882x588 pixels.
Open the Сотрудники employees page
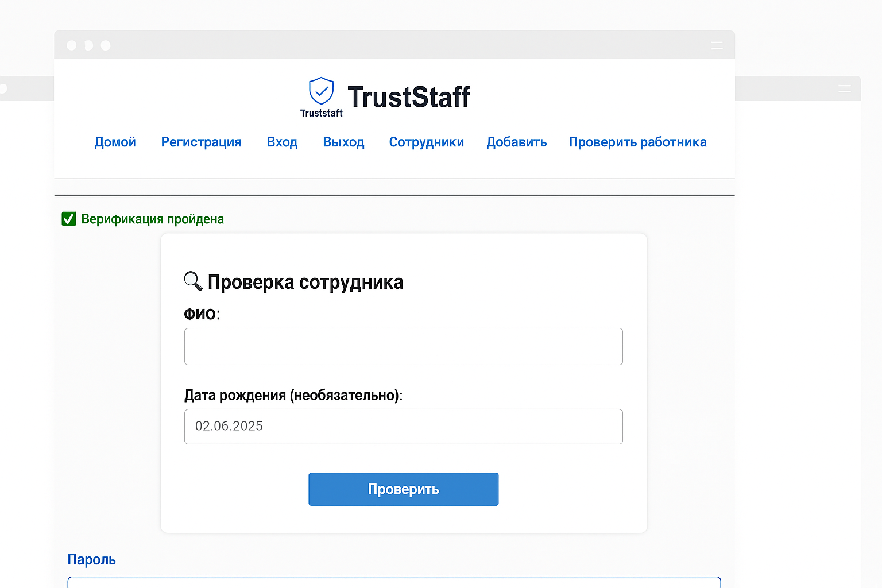(427, 142)
